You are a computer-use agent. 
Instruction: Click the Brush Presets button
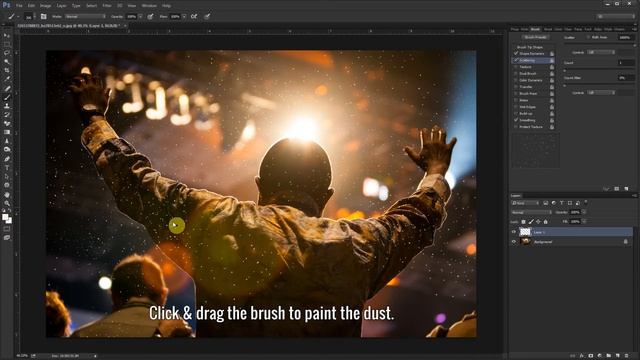[535, 37]
